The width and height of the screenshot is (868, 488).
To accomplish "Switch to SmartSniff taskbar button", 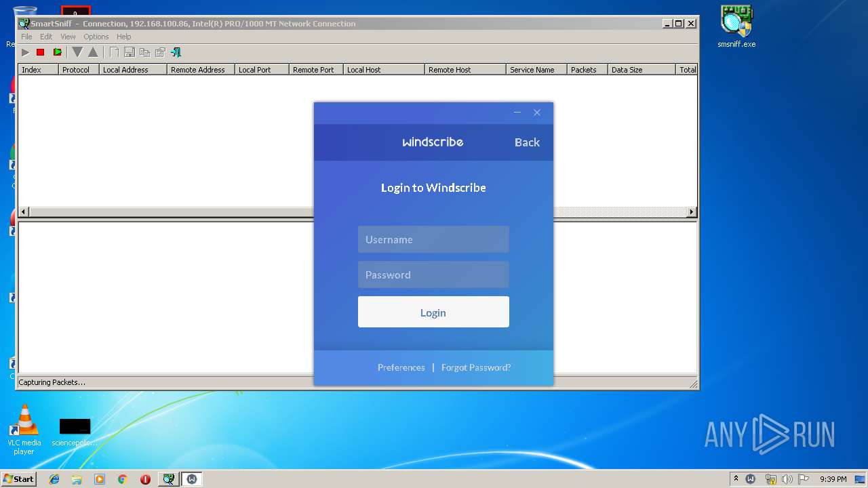I will 168,479.
